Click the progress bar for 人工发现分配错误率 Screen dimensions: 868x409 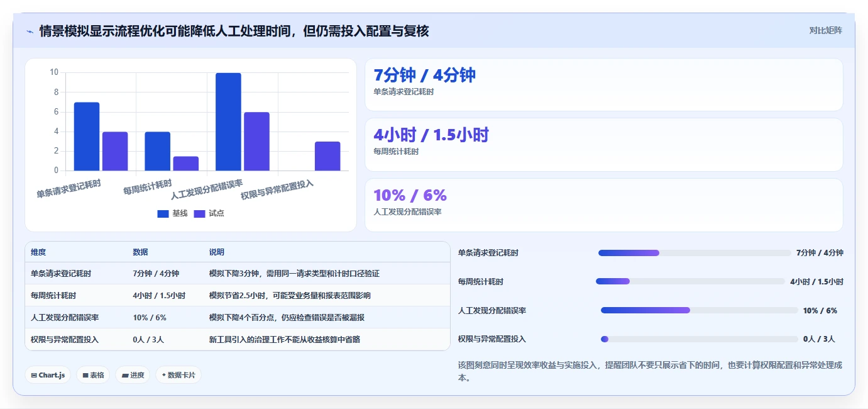[700, 310]
